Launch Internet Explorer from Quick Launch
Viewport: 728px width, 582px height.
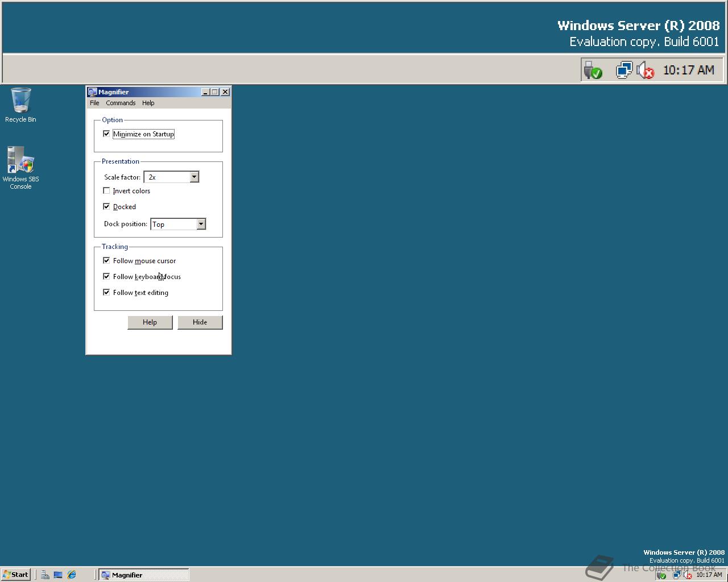point(72,575)
